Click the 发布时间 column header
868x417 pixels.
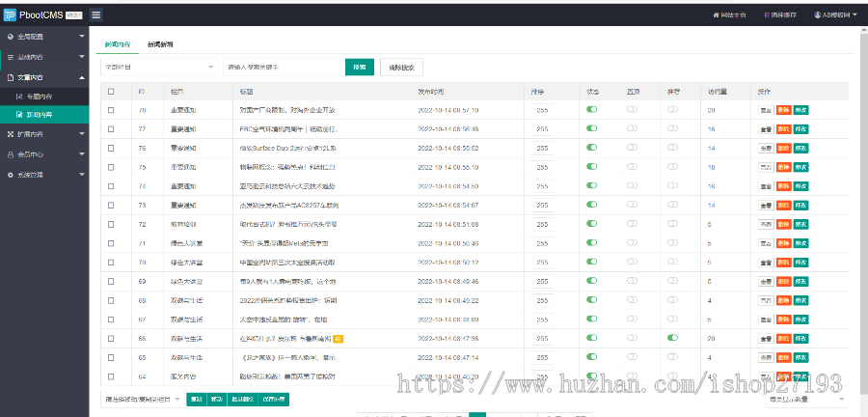point(431,92)
